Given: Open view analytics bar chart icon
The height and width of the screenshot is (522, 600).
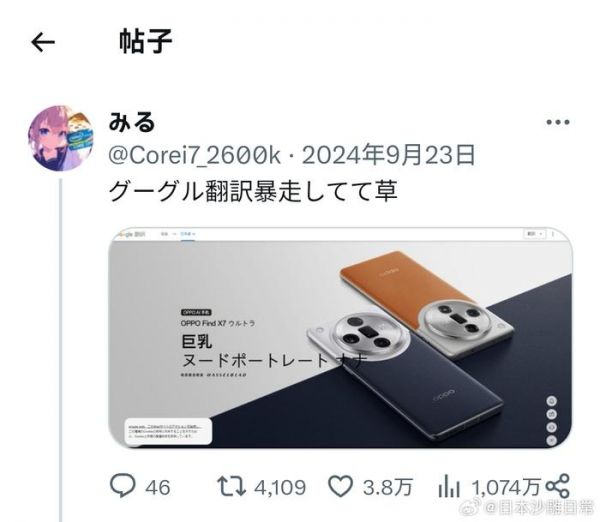Looking at the screenshot, I should (x=448, y=486).
